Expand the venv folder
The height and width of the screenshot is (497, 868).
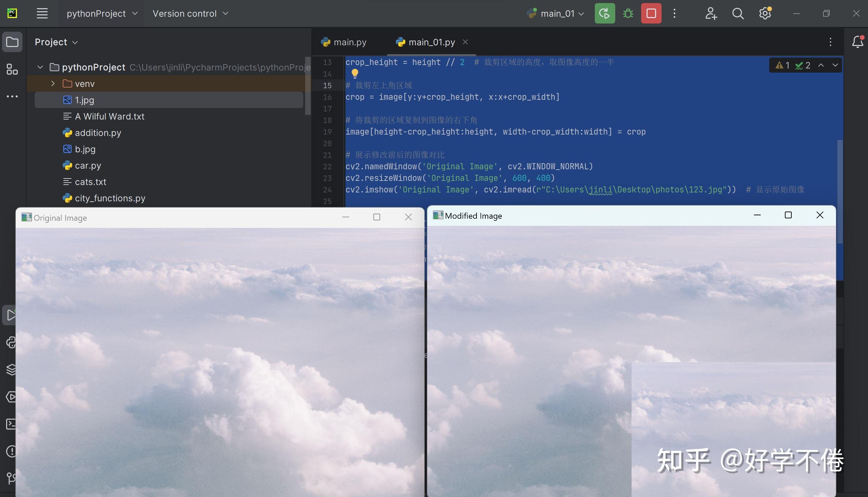click(x=53, y=84)
